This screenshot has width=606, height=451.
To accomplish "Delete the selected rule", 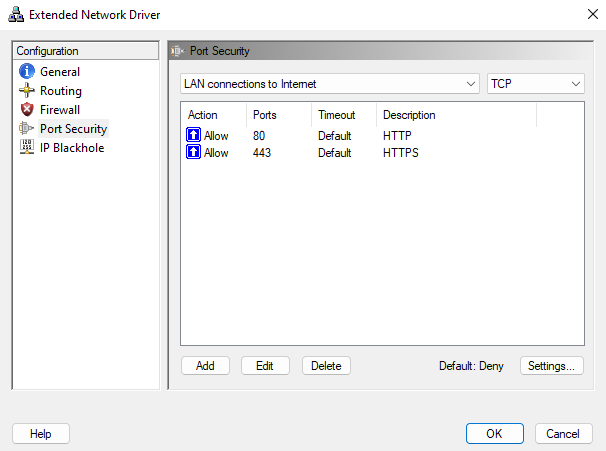I will (x=326, y=366).
